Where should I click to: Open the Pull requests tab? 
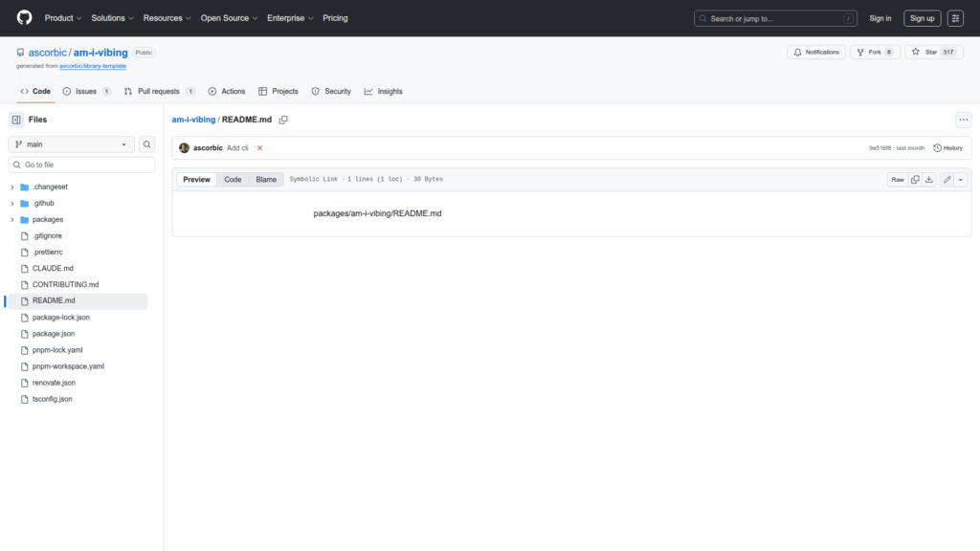tap(159, 92)
